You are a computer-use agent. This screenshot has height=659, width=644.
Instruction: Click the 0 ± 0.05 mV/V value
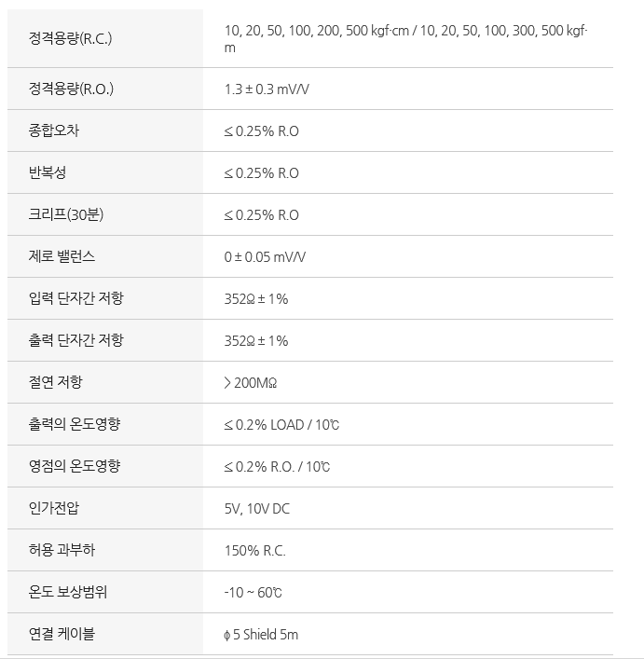coord(265,256)
